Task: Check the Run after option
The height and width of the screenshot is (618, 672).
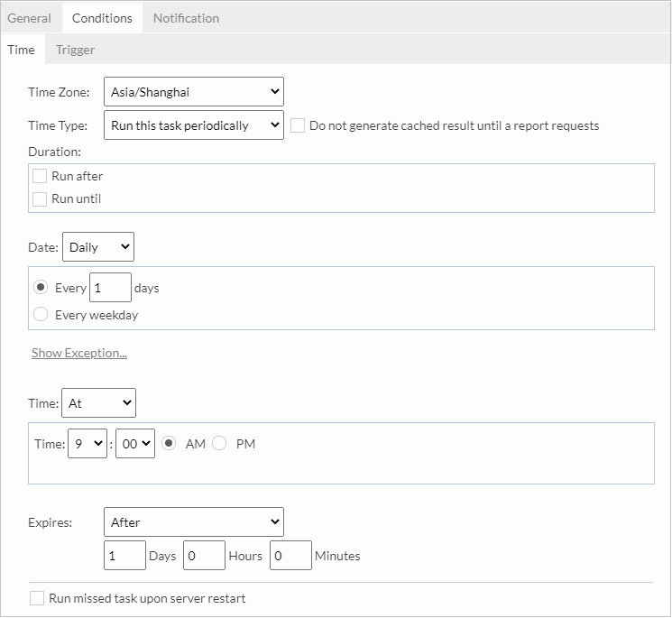Action: tap(40, 176)
